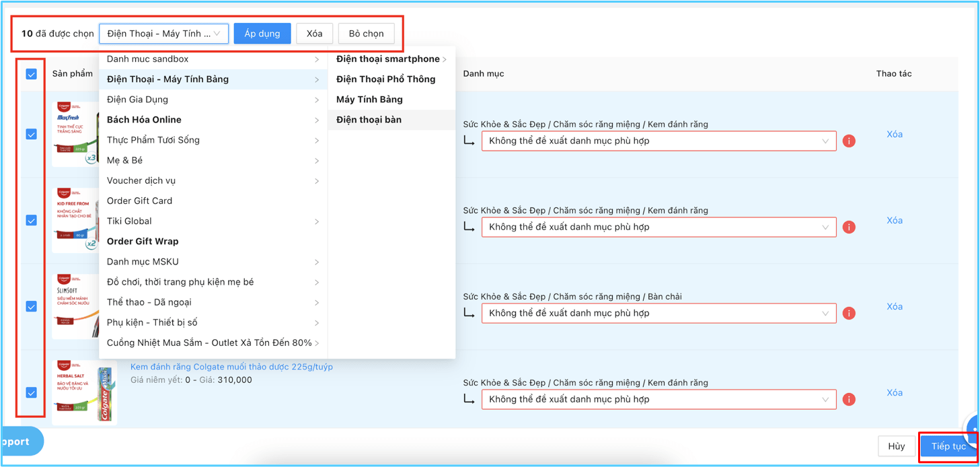Viewport: 980px width, 467px height.
Task: Click the Hủy button
Action: pyautogui.click(x=896, y=446)
